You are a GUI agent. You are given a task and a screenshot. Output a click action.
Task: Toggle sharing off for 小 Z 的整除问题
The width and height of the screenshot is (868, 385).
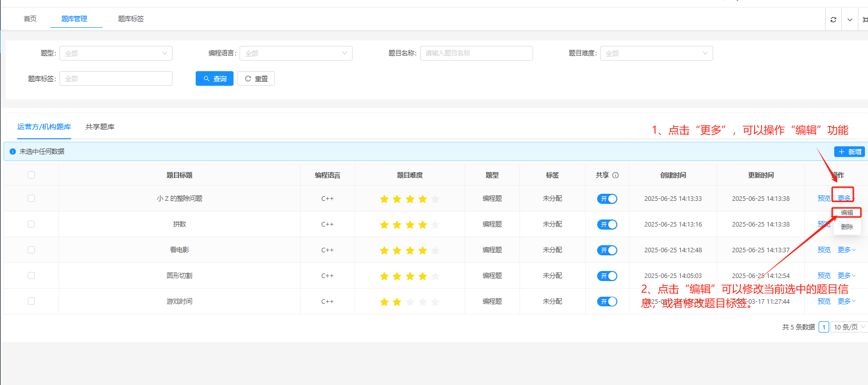click(607, 199)
